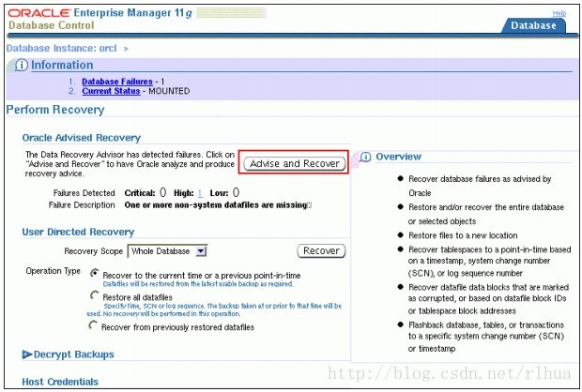The width and height of the screenshot is (582, 392).
Task: Open the Recovery Scope dropdown
Action: pos(167,251)
